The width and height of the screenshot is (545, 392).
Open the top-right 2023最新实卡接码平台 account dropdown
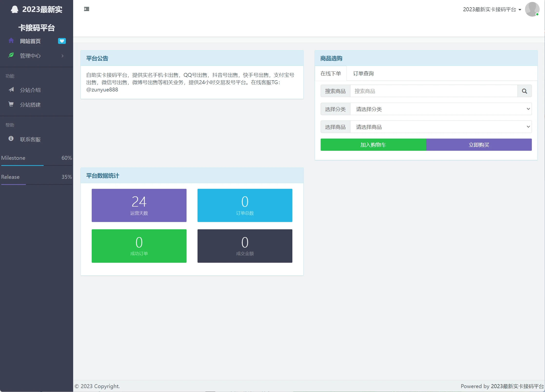(x=492, y=10)
